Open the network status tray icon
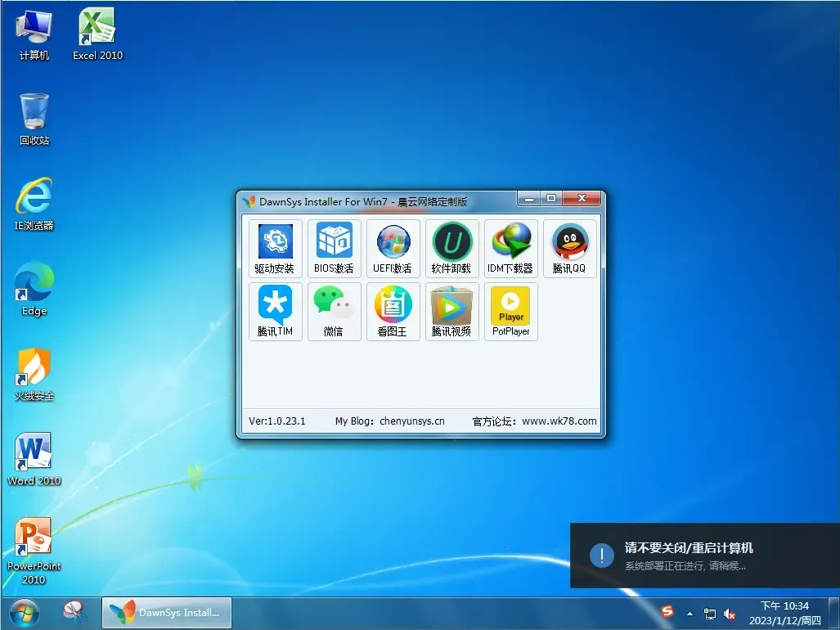The width and height of the screenshot is (840, 630). coord(708,613)
